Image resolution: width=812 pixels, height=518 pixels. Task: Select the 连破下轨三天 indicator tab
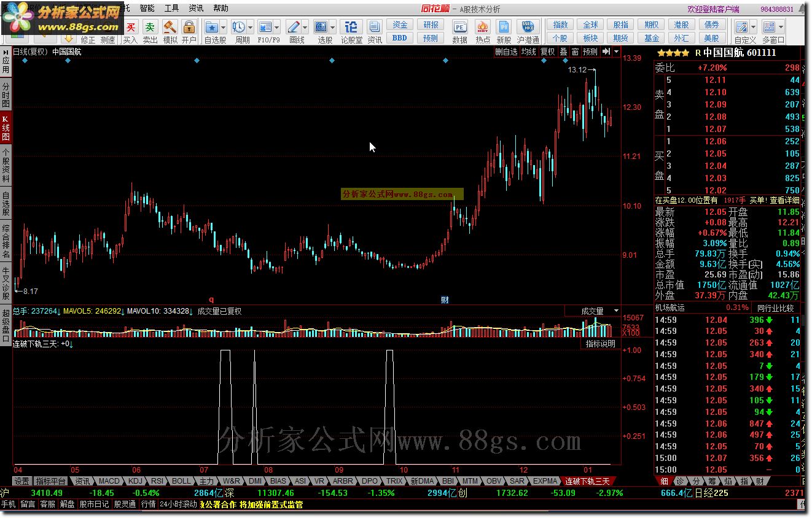(588, 481)
